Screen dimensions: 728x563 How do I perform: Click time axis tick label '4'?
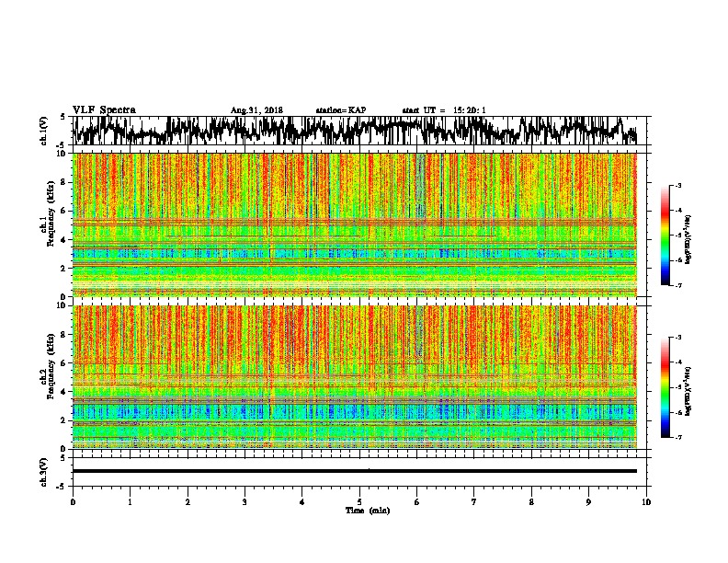coord(302,502)
